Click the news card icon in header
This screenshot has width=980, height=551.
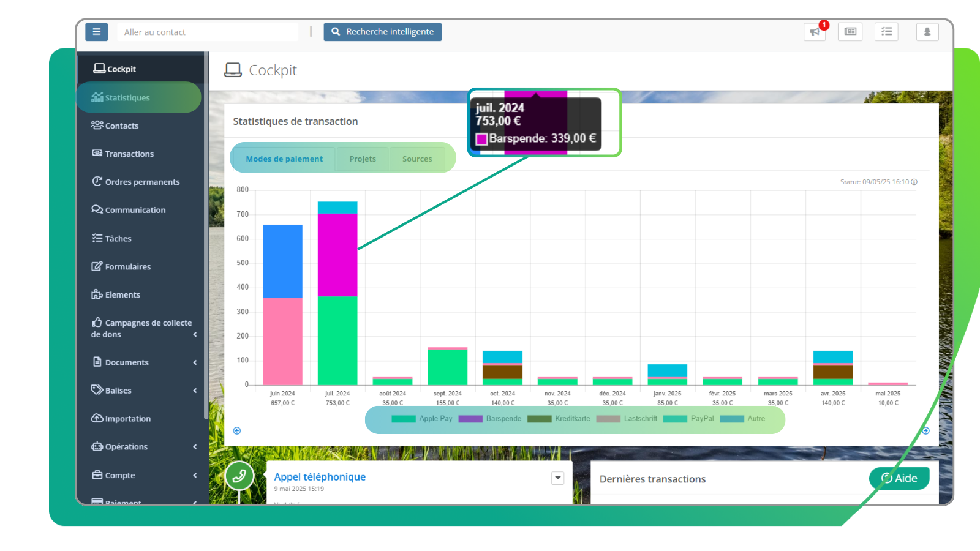click(x=850, y=32)
